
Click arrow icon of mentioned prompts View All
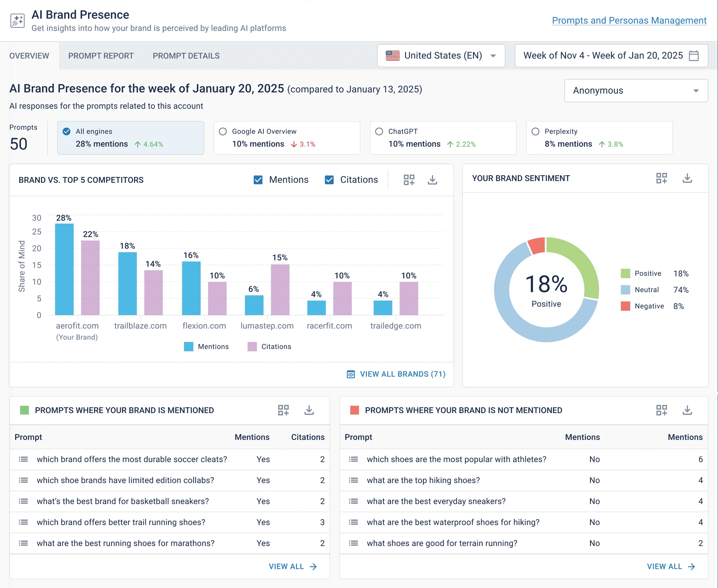coord(313,567)
